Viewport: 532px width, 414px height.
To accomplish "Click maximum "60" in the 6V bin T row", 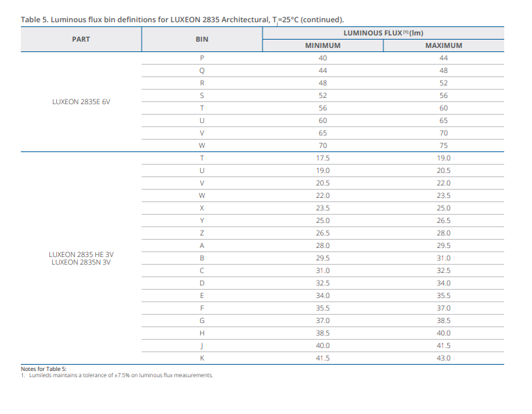I will [443, 108].
